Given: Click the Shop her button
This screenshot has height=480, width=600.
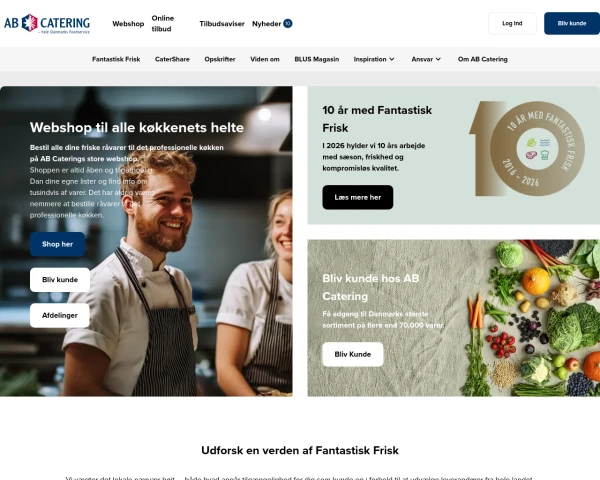Looking at the screenshot, I should [57, 244].
